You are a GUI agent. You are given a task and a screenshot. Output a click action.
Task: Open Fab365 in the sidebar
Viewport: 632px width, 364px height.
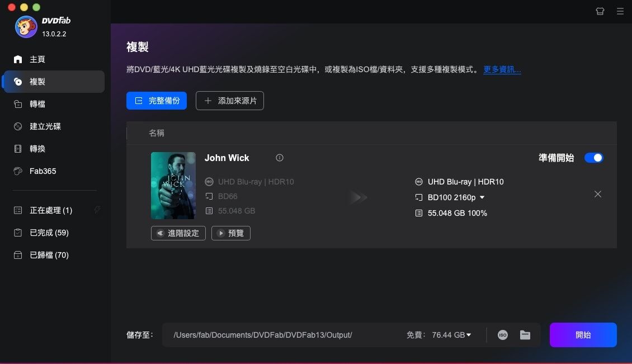pos(54,171)
